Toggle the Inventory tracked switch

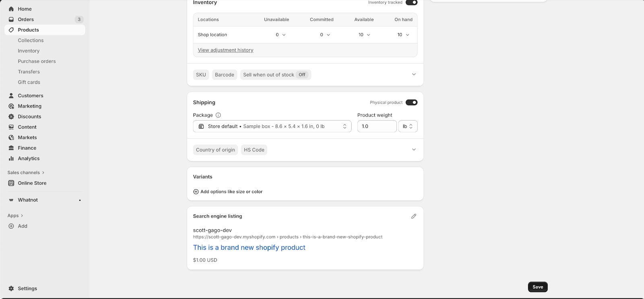point(411,2)
